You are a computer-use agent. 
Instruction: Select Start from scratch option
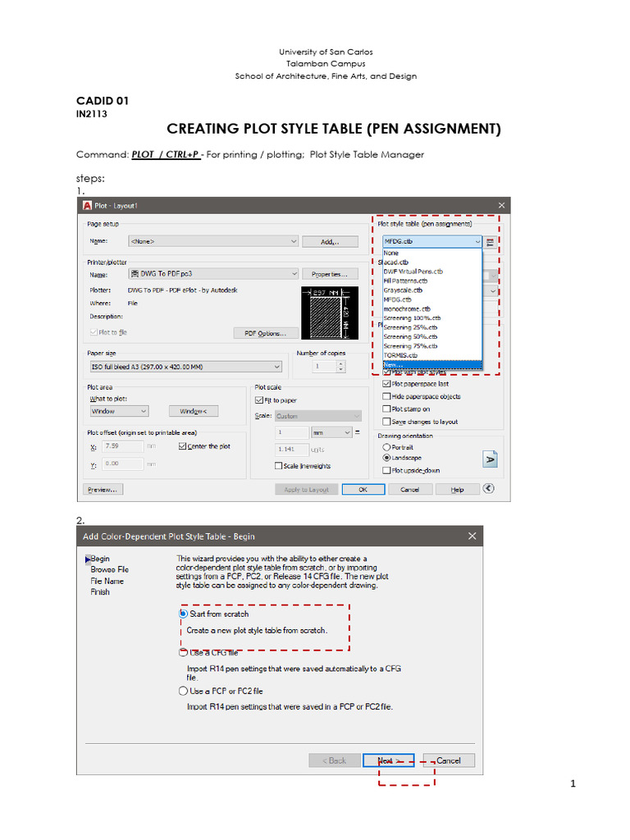pyautogui.click(x=183, y=614)
